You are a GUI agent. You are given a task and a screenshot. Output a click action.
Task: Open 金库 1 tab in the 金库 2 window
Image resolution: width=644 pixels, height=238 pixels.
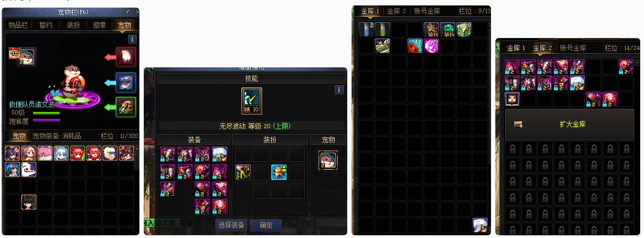coord(517,48)
